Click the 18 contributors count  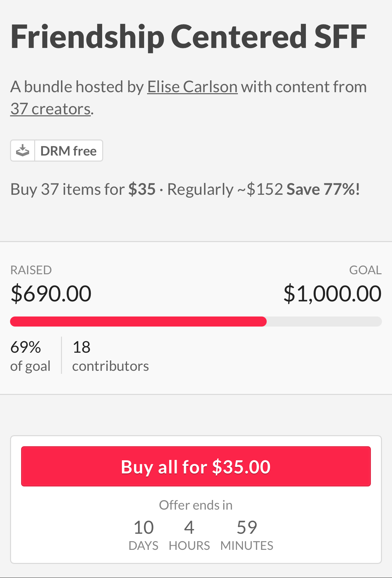[x=110, y=356]
